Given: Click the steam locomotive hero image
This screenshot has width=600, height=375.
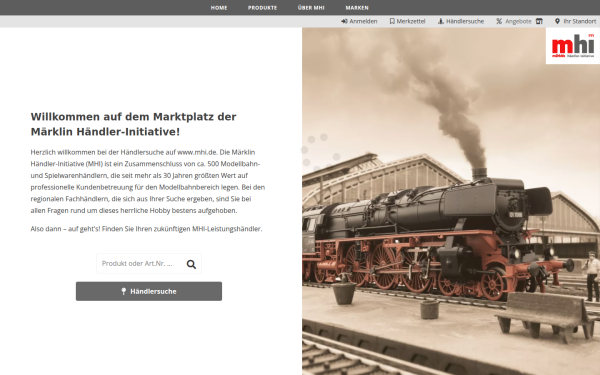Looking at the screenshot, I should click(x=451, y=201).
